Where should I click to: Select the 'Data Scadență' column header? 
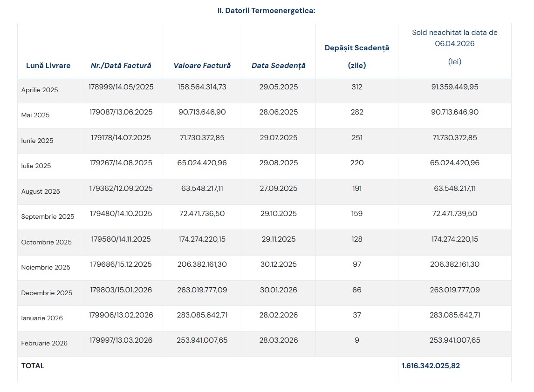[278, 66]
